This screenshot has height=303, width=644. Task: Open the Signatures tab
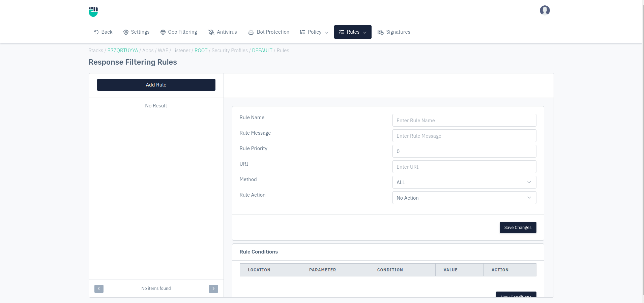point(394,32)
